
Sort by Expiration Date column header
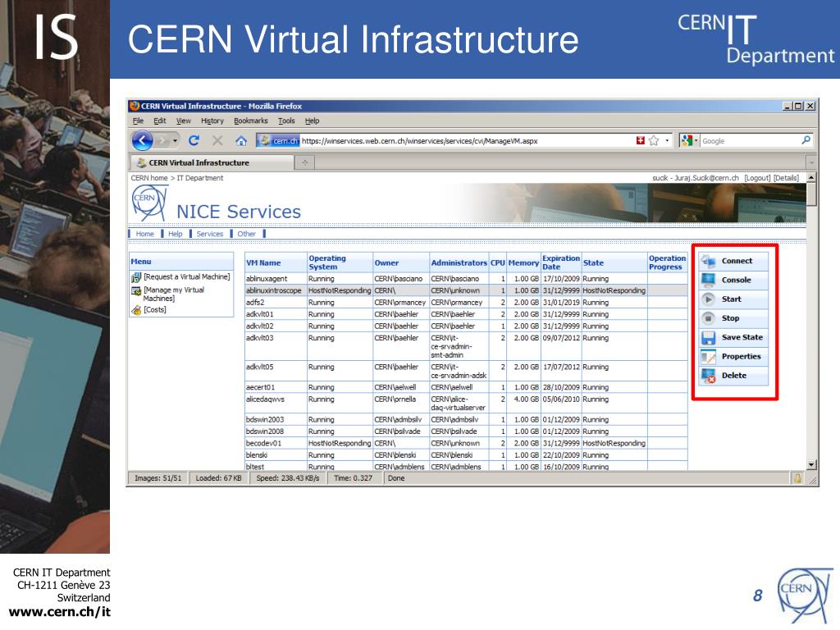pos(561,262)
